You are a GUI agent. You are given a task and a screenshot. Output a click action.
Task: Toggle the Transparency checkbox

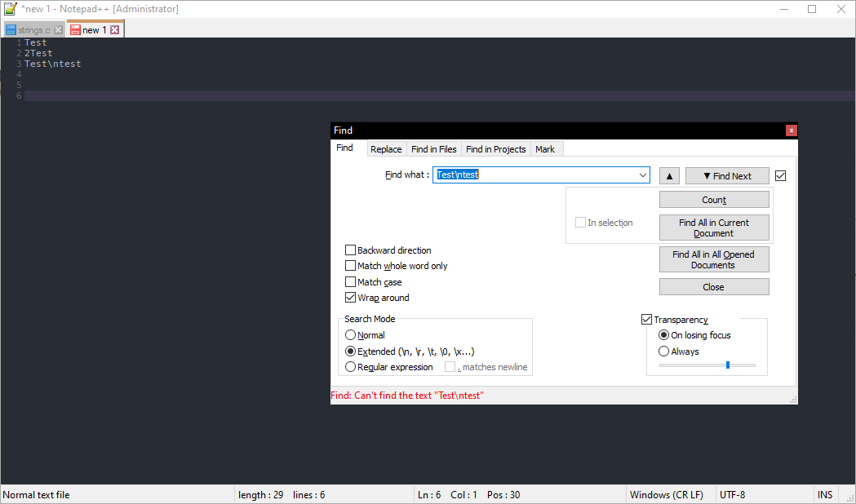646,319
